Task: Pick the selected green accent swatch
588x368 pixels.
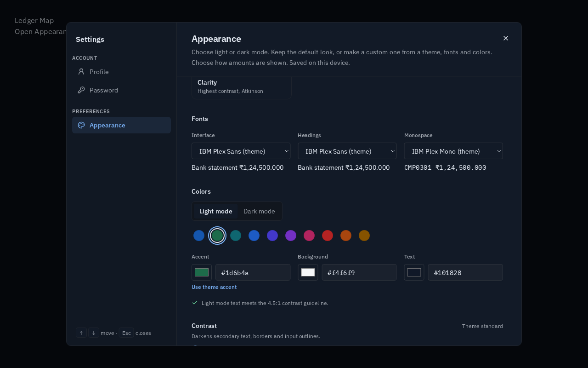Action: (x=217, y=236)
